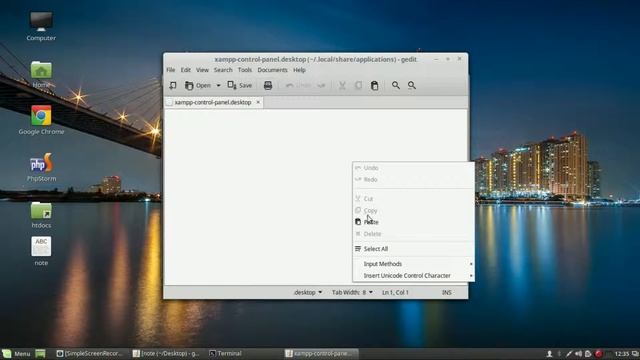Screen dimensions: 640x360
Task: Open the Help menu
Action: tap(299, 70)
